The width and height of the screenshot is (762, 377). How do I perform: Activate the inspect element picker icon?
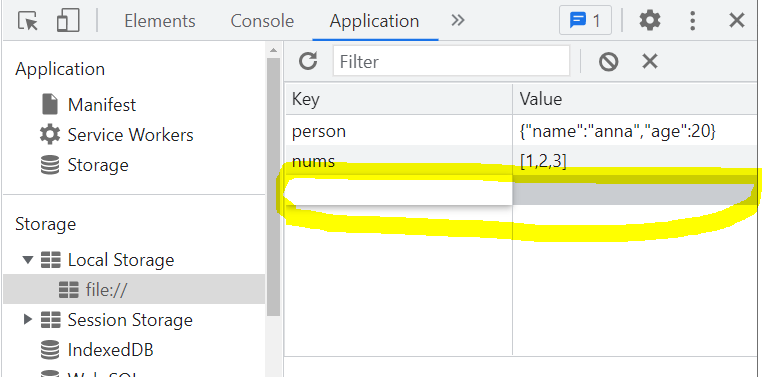tap(28, 21)
